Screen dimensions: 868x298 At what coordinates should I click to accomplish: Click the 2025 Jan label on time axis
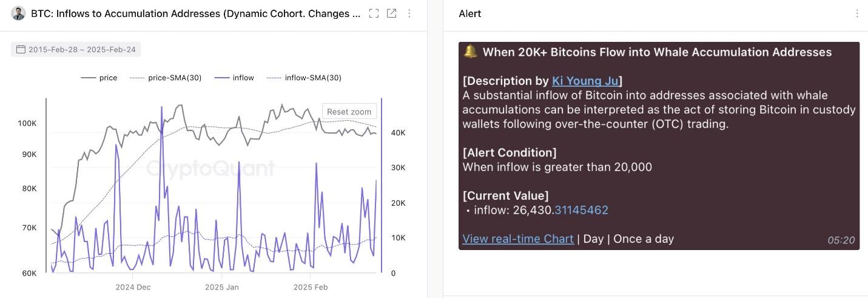222,287
